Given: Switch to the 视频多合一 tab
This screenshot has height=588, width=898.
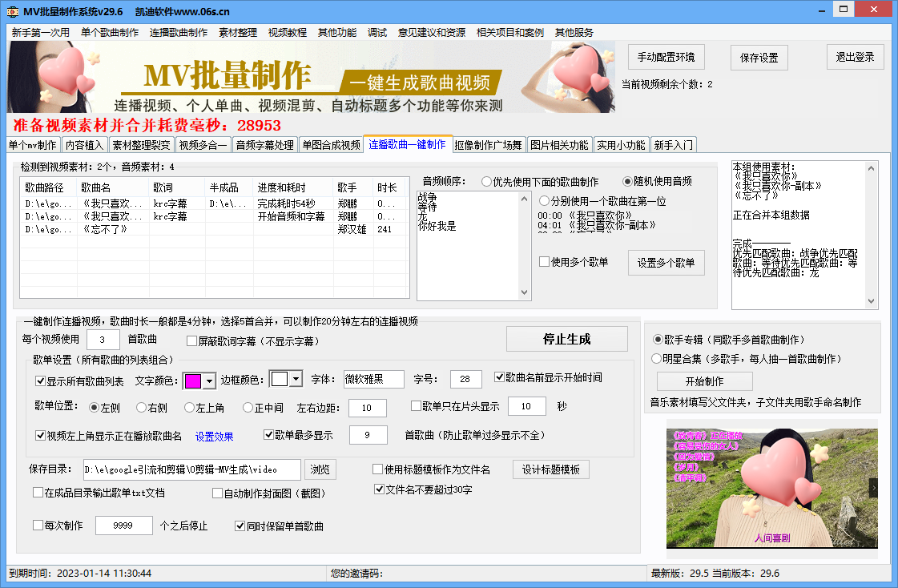Looking at the screenshot, I should click(x=203, y=145).
